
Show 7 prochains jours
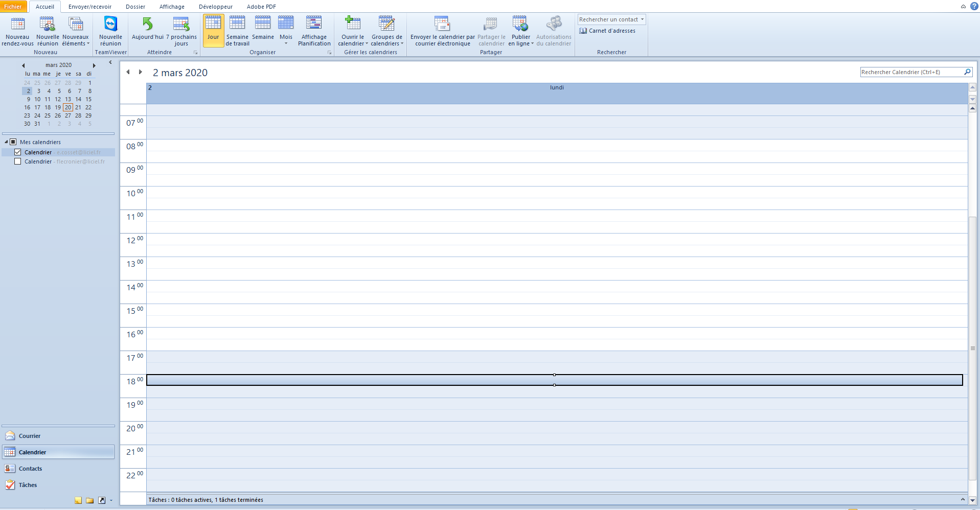(181, 31)
